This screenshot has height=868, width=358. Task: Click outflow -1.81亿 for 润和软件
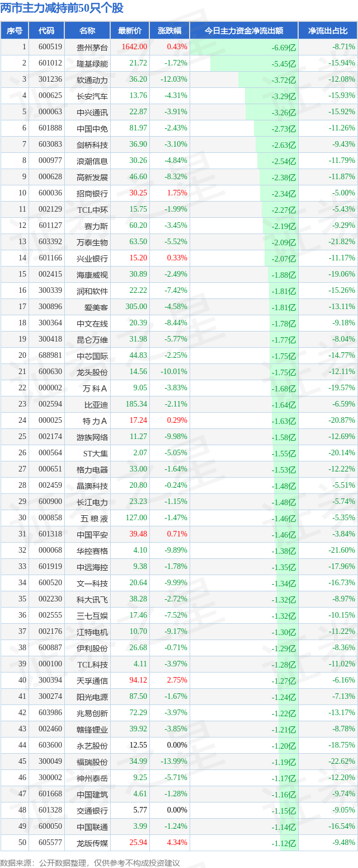pyautogui.click(x=284, y=291)
